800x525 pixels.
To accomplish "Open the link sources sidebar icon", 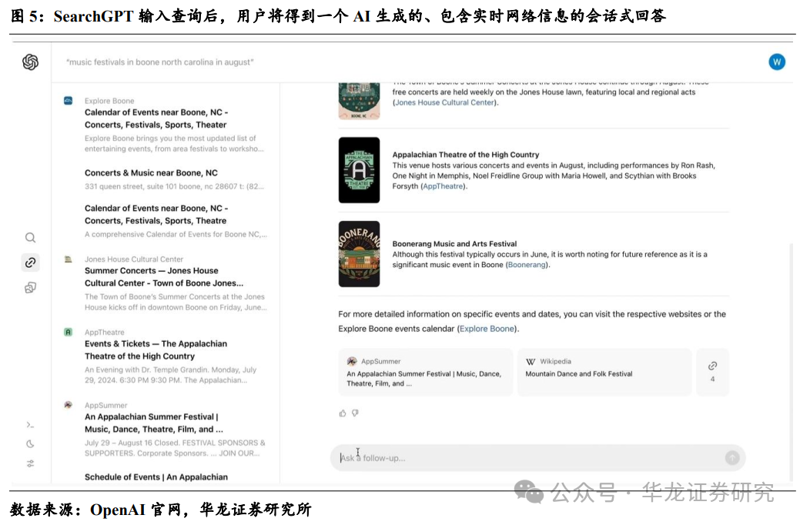I will point(31,263).
